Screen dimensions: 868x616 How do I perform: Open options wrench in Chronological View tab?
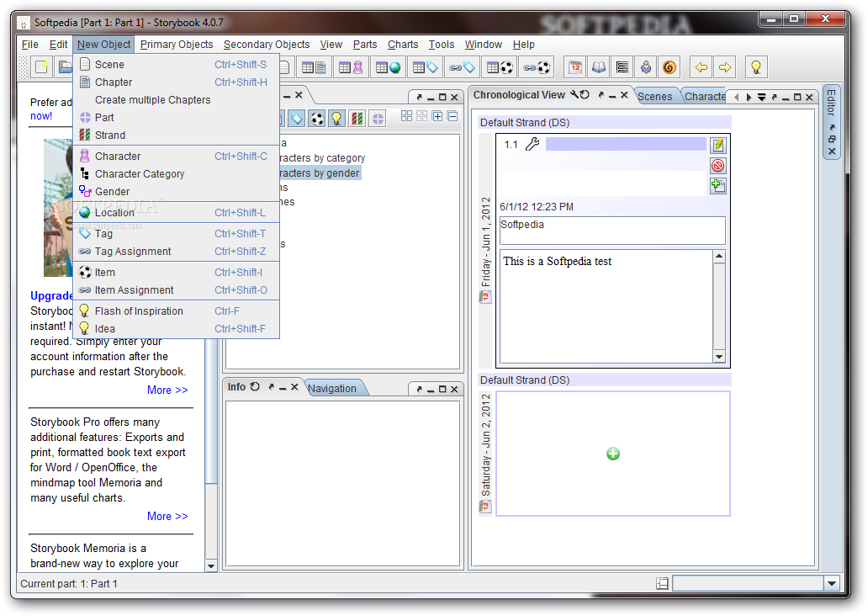[x=574, y=95]
